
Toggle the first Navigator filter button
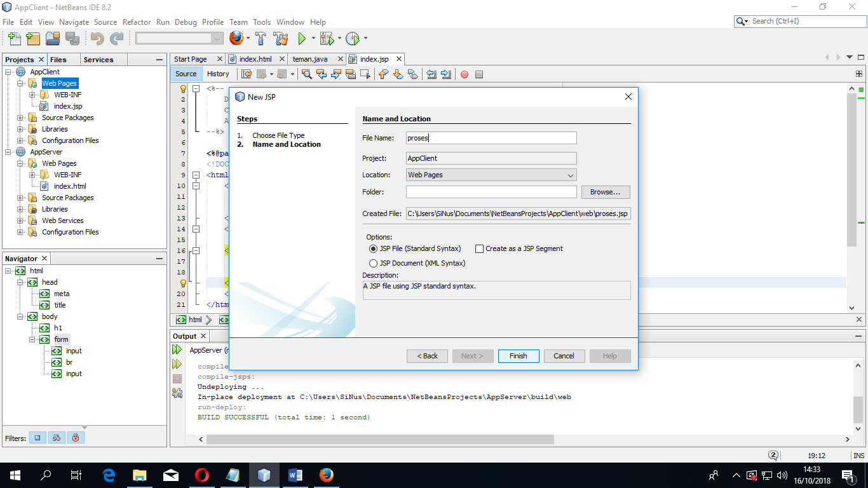point(38,438)
